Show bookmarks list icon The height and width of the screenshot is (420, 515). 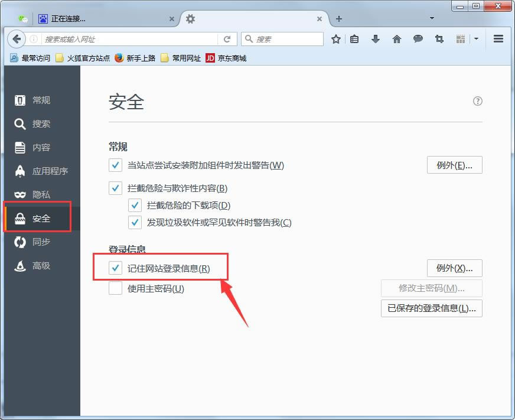coord(354,39)
